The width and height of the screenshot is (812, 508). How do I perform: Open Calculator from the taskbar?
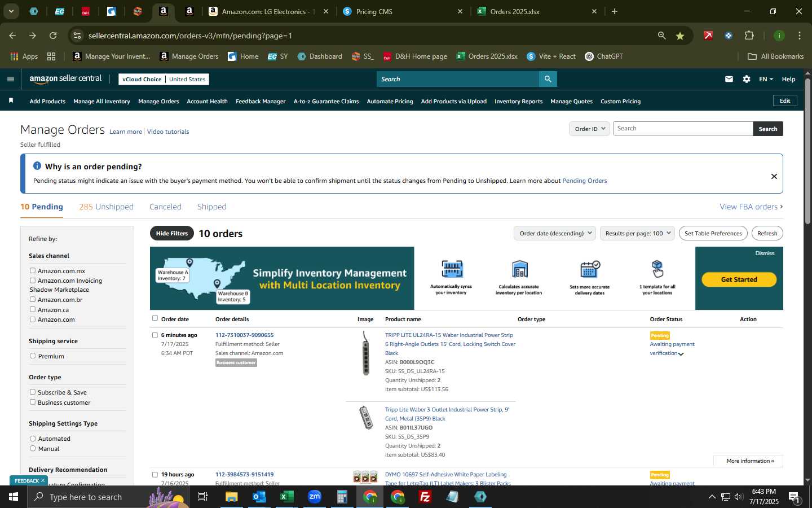point(342,497)
